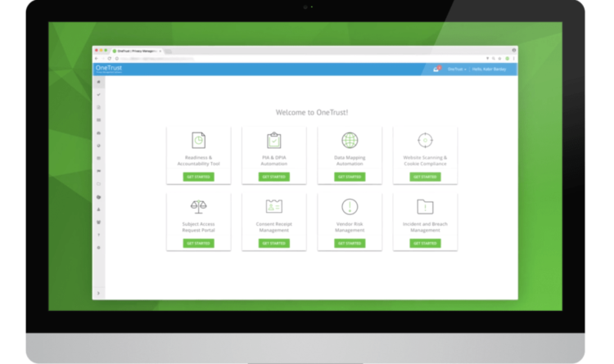The height and width of the screenshot is (364, 614).
Task: Get started with Subject Access Request Portal
Action: 199,244
